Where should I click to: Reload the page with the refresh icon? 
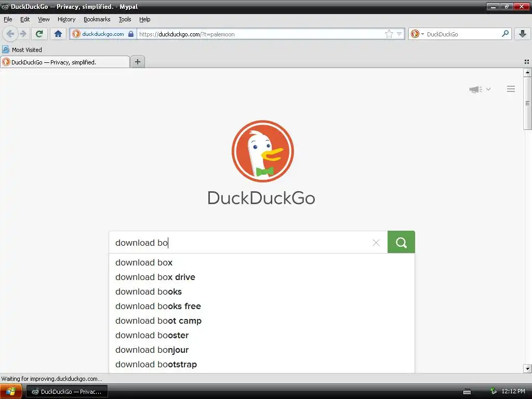[39, 34]
